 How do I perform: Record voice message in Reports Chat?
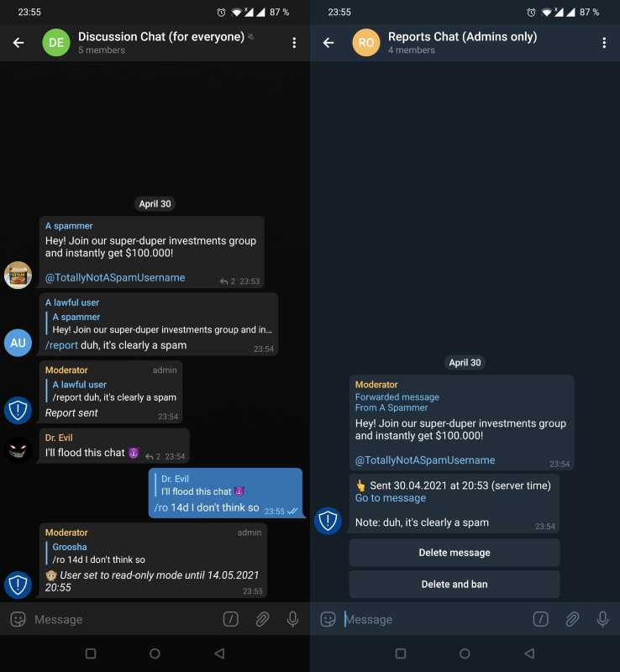pos(603,619)
